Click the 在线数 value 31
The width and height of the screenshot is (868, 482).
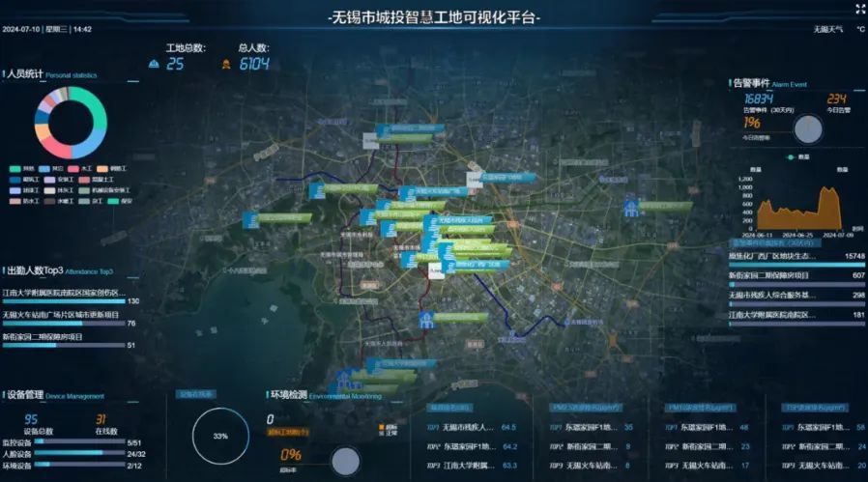[101, 419]
